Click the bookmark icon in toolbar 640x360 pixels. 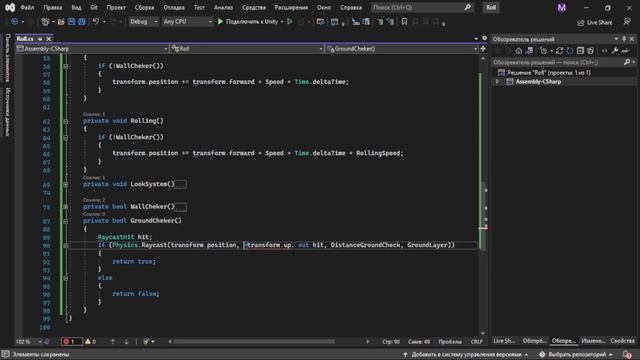click(x=404, y=22)
